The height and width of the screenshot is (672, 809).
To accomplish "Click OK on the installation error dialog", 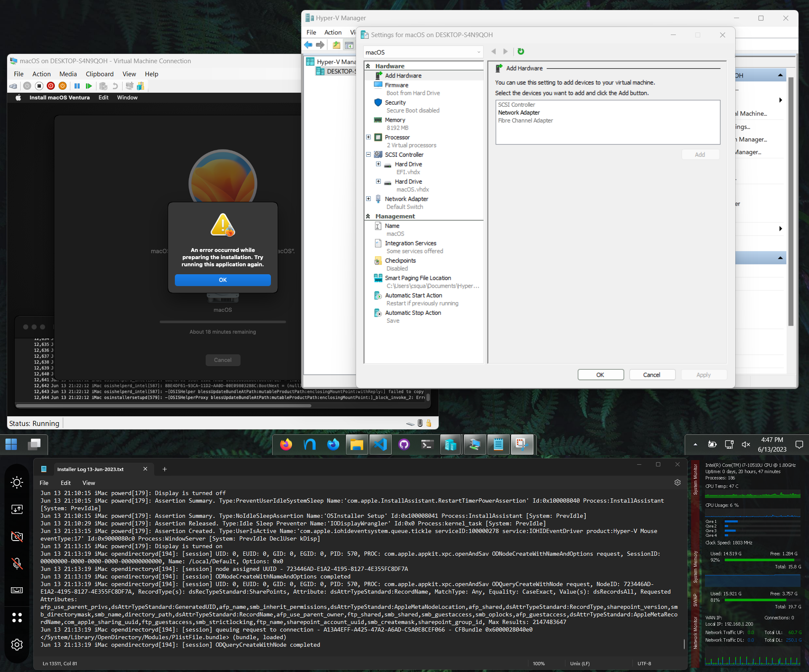I will (222, 279).
